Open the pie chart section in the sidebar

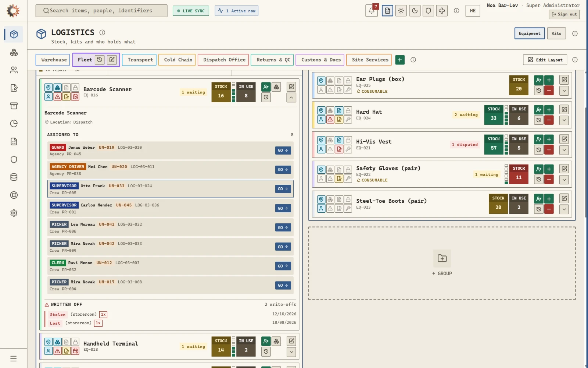pyautogui.click(x=14, y=124)
